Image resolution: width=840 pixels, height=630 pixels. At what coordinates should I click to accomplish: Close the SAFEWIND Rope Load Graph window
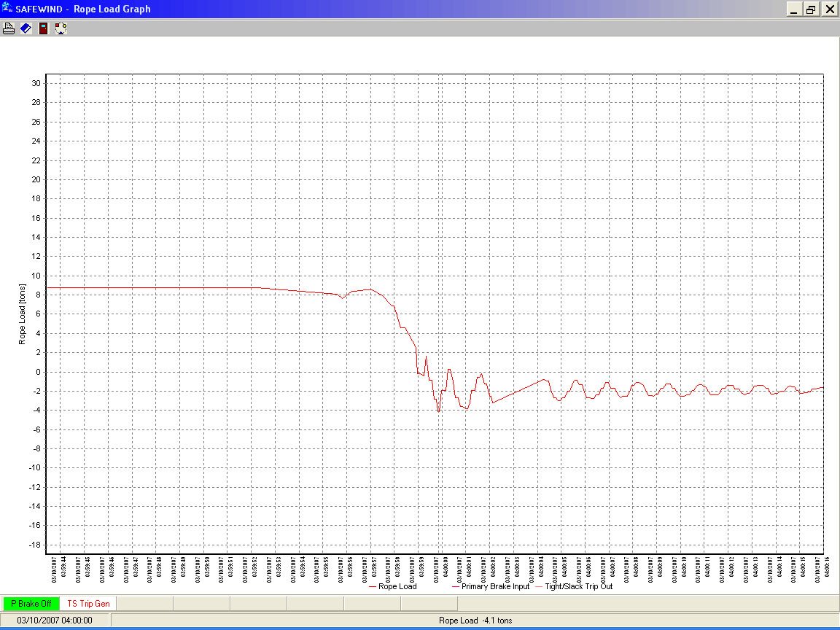pyautogui.click(x=829, y=9)
